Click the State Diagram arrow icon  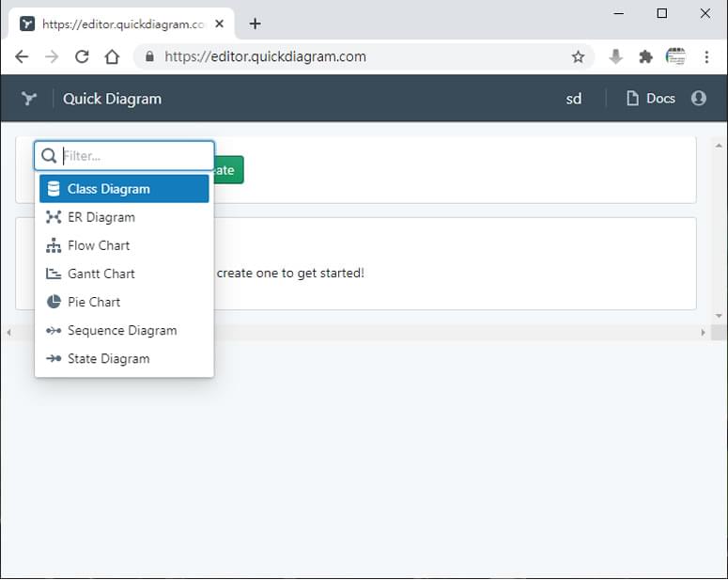click(54, 358)
